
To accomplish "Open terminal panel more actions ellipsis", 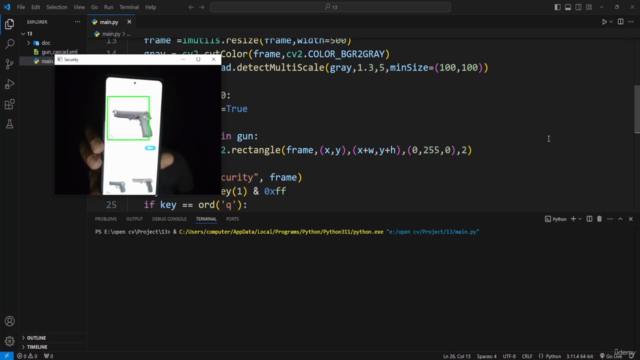I will 610,219.
